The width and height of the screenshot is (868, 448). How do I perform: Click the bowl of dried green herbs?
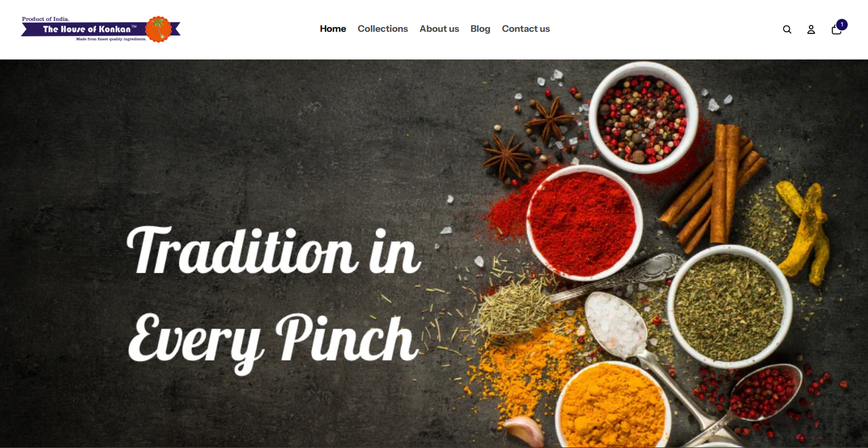tap(729, 306)
